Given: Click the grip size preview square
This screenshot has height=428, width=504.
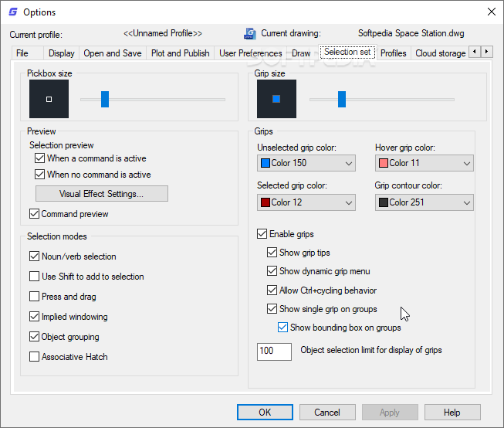Looking at the screenshot, I should click(276, 99).
